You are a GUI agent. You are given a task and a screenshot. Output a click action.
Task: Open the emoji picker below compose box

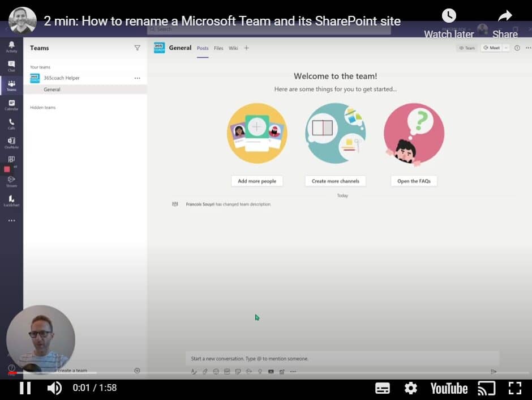[x=216, y=372]
